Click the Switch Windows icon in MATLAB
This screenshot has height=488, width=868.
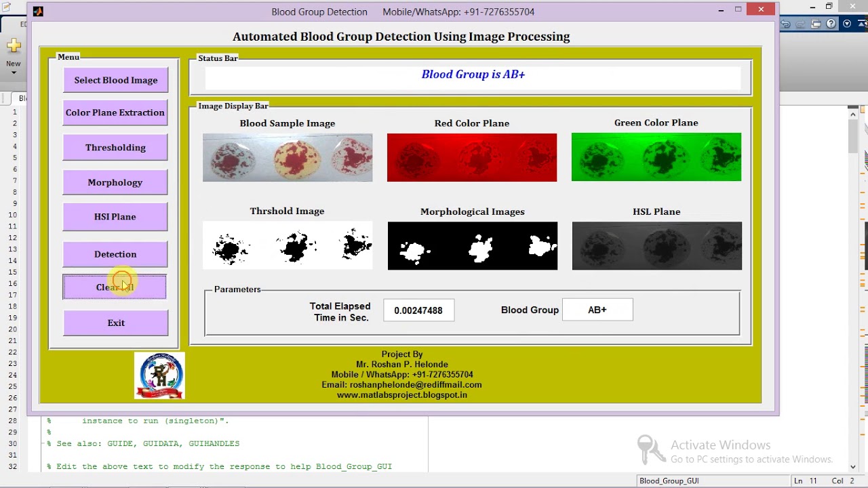(816, 24)
